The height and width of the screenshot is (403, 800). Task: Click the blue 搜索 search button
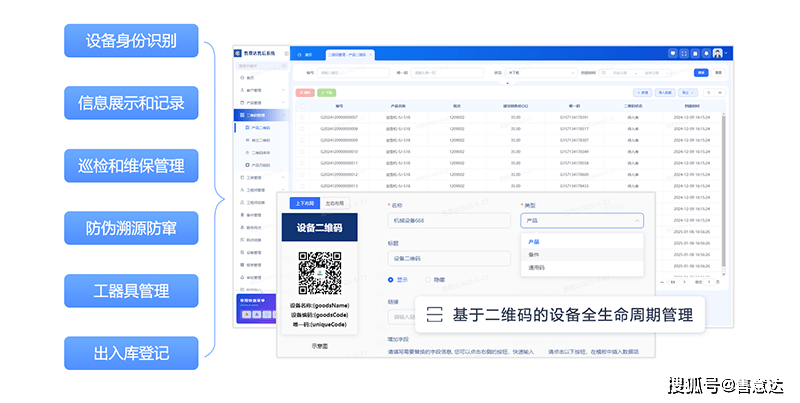tap(702, 73)
